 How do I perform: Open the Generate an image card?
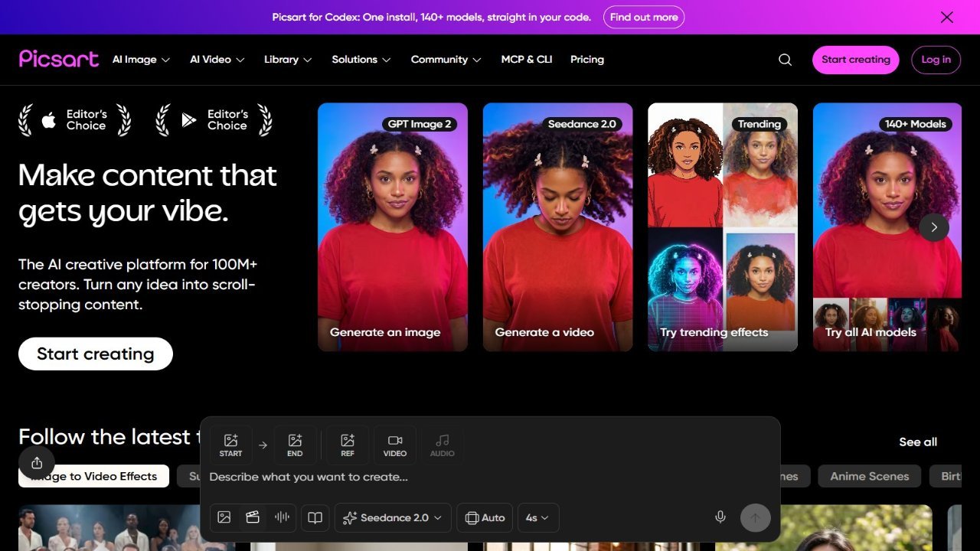[393, 227]
